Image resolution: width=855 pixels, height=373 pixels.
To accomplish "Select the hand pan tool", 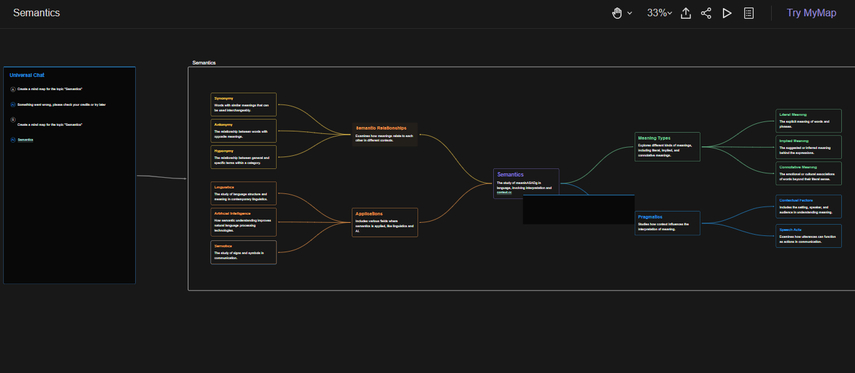I will pos(617,13).
